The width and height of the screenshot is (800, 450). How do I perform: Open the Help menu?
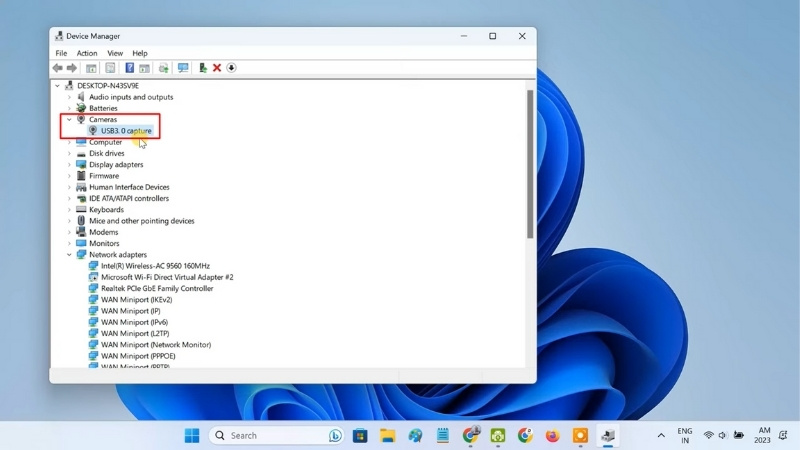(x=140, y=53)
